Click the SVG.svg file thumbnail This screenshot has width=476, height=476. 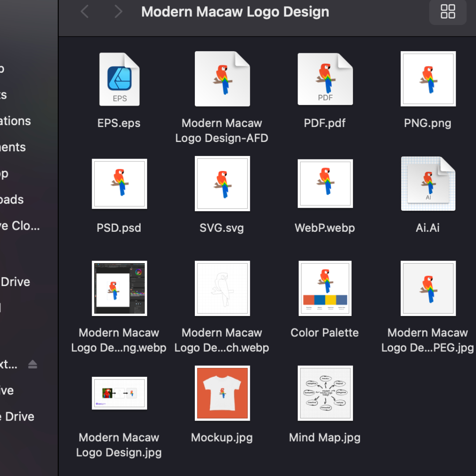[x=222, y=184]
